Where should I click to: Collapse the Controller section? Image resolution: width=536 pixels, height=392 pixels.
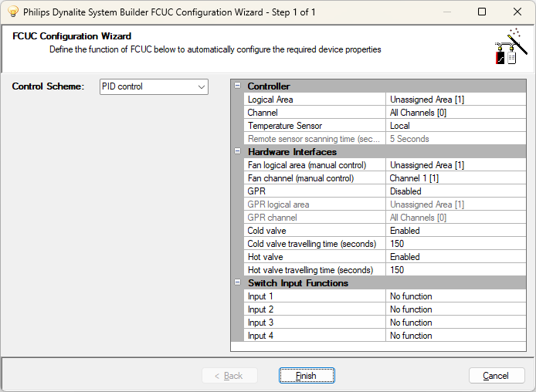pos(238,86)
